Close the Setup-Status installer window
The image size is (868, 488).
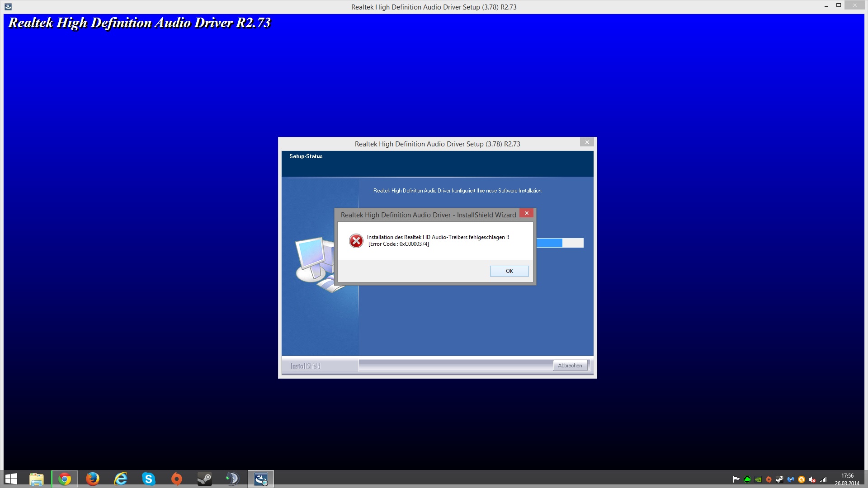click(x=587, y=142)
